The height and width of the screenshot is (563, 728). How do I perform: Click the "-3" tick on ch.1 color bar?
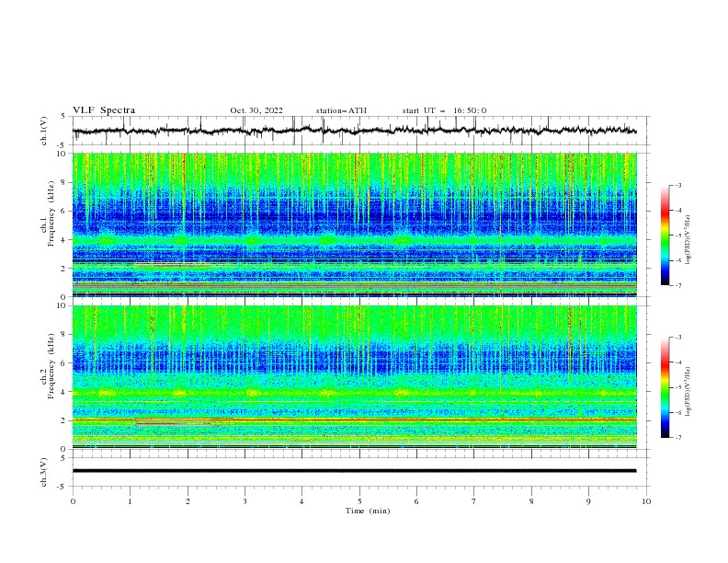pyautogui.click(x=678, y=185)
